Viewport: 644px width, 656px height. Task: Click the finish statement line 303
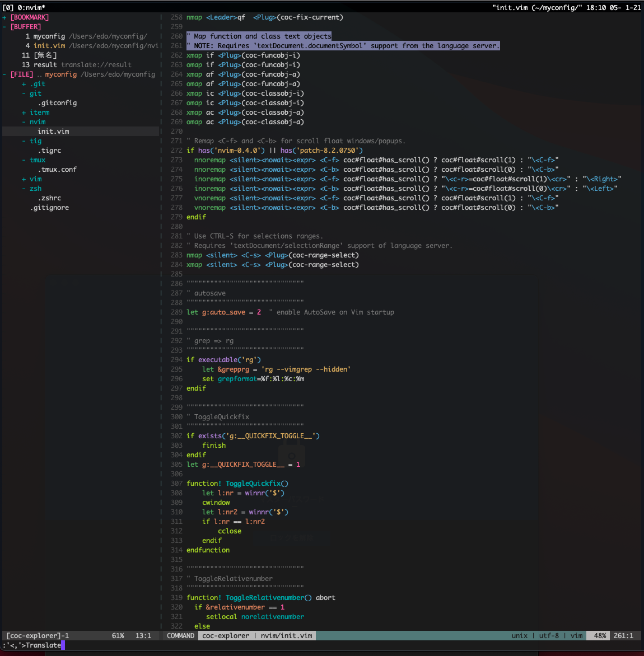tap(214, 446)
